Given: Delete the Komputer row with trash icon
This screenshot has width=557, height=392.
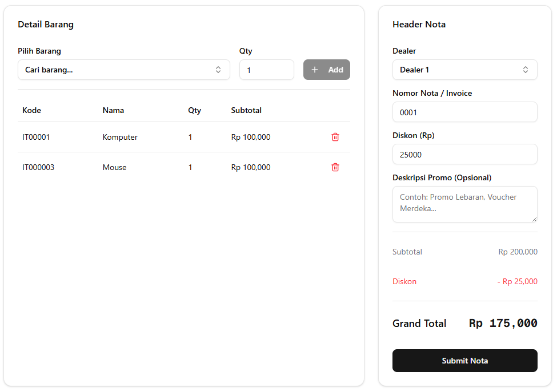Looking at the screenshot, I should pos(335,137).
